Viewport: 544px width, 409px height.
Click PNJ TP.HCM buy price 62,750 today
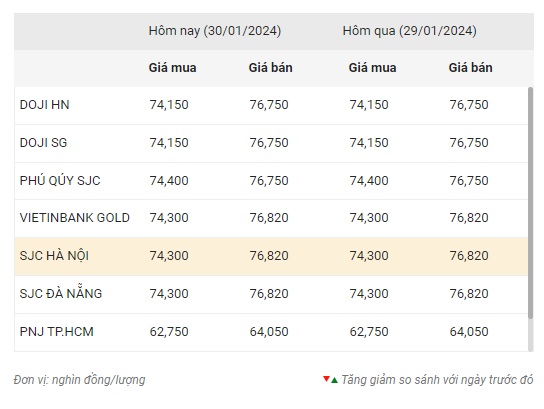169,332
